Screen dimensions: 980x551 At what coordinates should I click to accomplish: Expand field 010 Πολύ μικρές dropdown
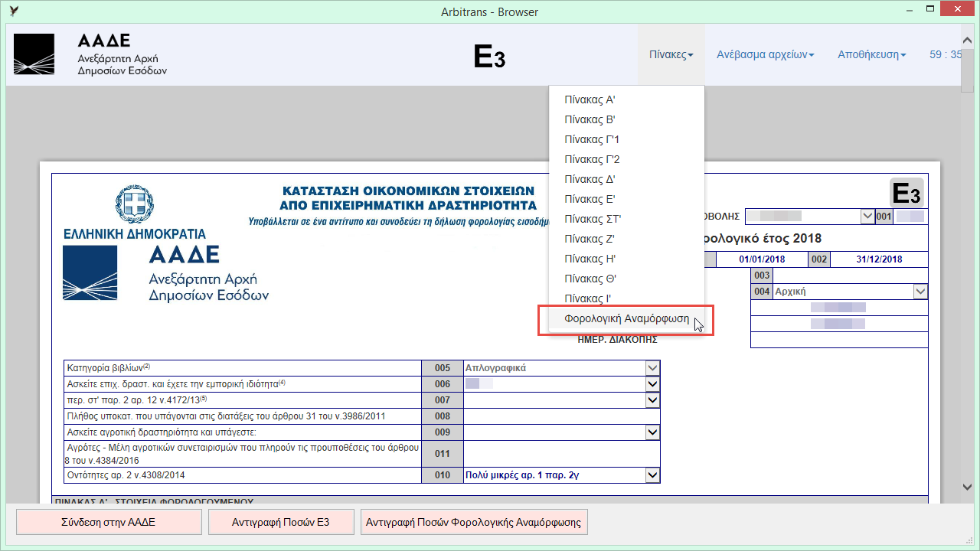point(652,475)
